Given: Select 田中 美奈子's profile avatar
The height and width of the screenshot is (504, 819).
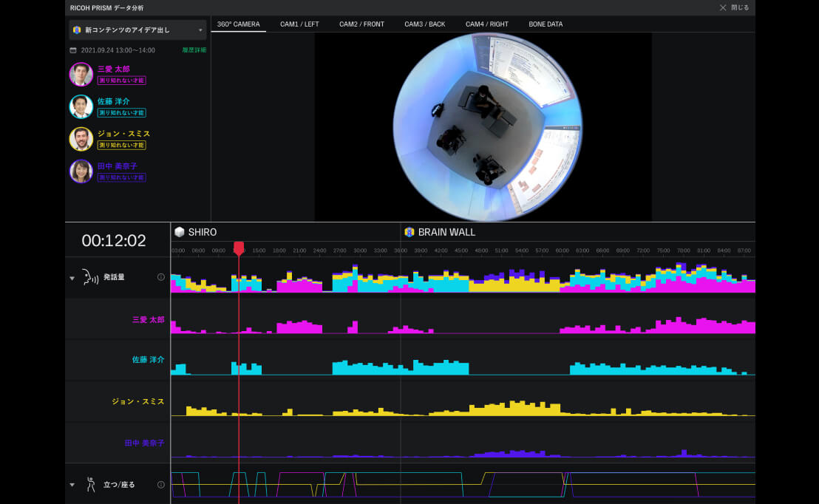Looking at the screenshot, I should coord(81,171).
